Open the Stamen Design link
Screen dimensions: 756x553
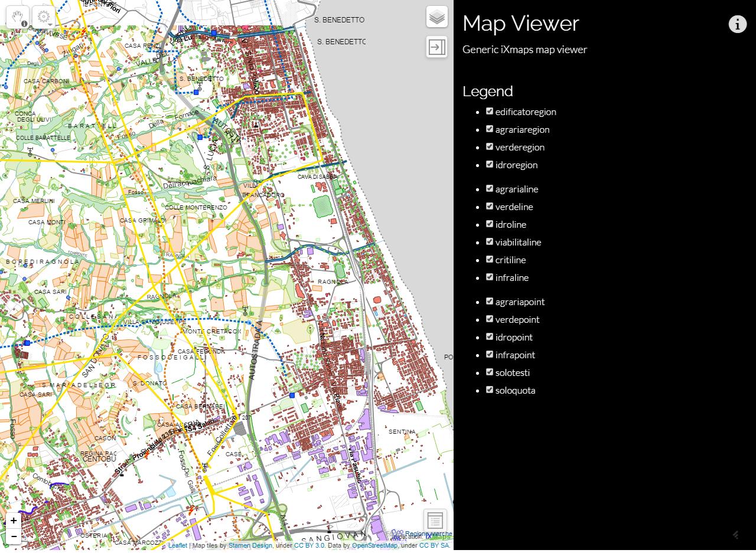250,546
